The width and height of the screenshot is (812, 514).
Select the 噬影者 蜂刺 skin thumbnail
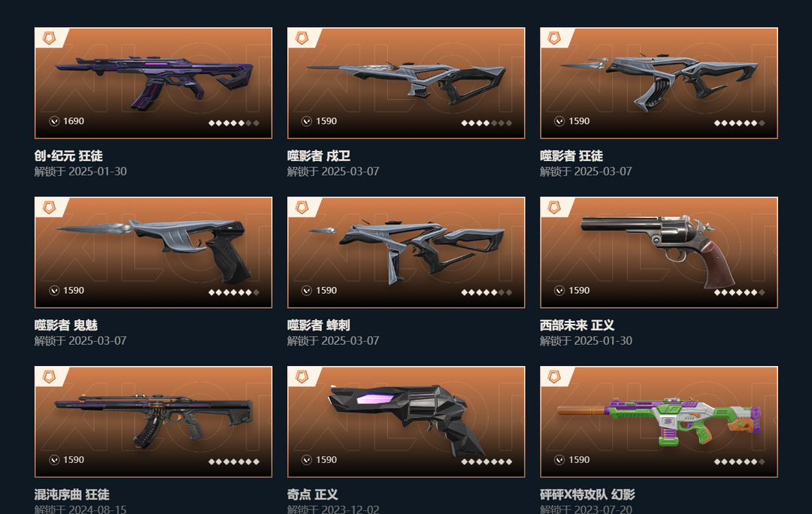coord(406,252)
